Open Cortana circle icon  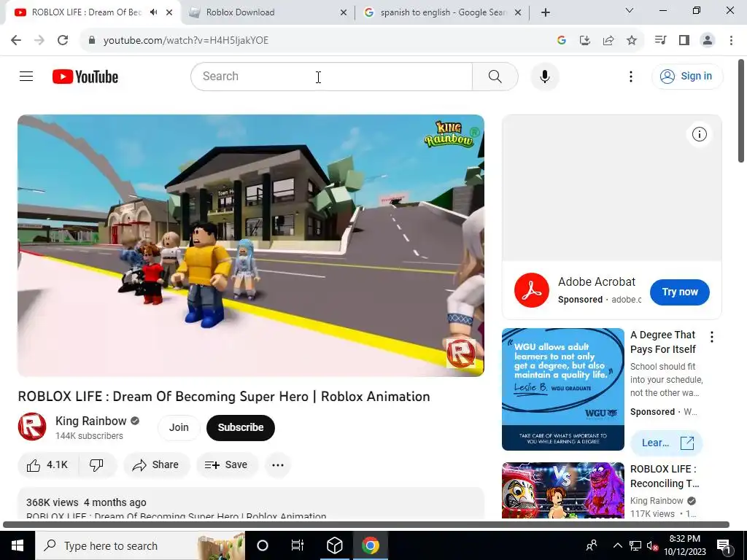point(262,545)
